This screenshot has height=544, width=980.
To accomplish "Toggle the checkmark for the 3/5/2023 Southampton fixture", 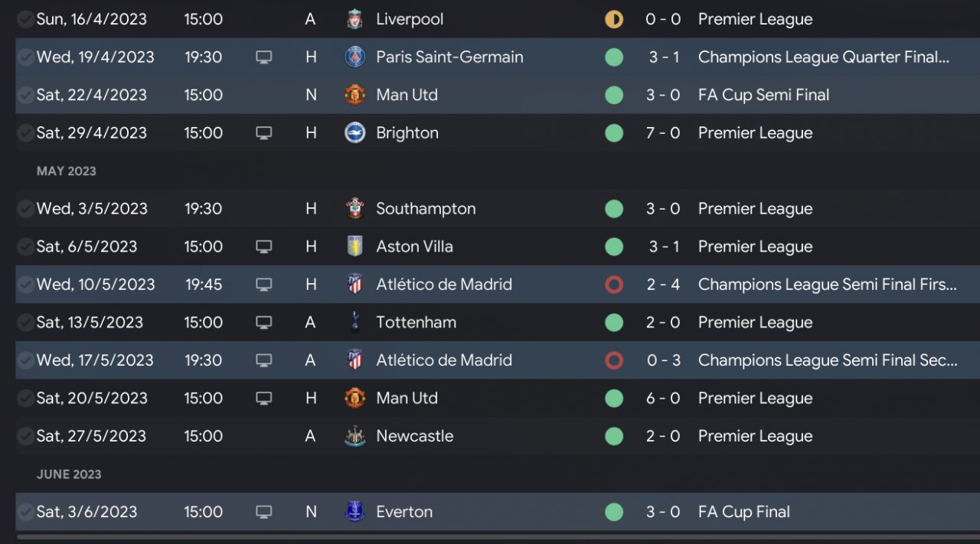I will pos(25,209).
